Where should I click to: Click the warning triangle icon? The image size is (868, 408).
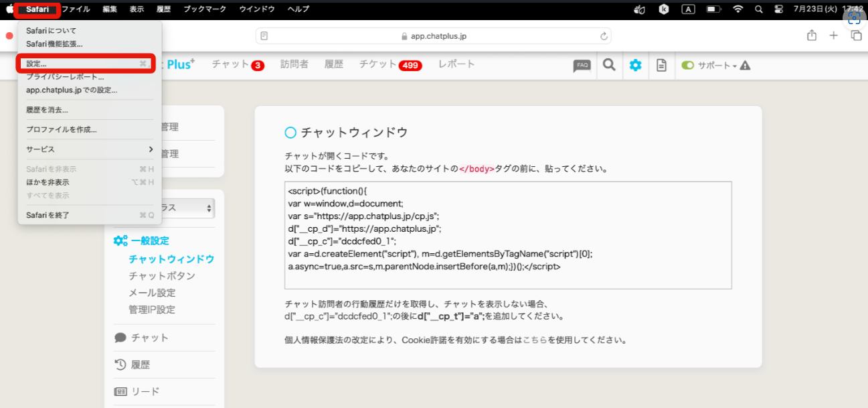click(x=745, y=66)
